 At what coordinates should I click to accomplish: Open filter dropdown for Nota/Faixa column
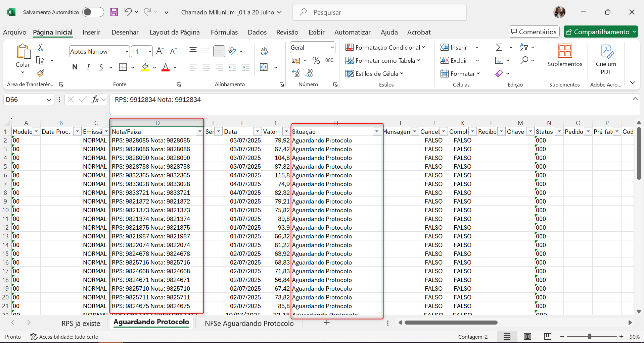pyautogui.click(x=200, y=131)
